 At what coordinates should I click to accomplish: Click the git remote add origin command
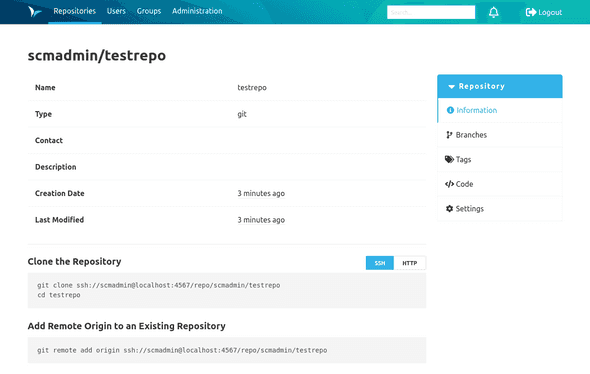tap(182, 350)
